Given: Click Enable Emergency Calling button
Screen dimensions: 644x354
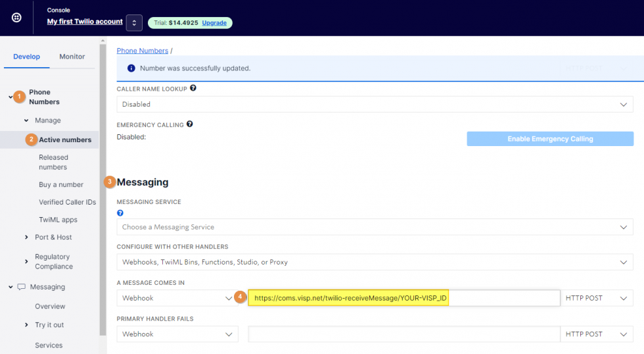Looking at the screenshot, I should coord(550,139).
